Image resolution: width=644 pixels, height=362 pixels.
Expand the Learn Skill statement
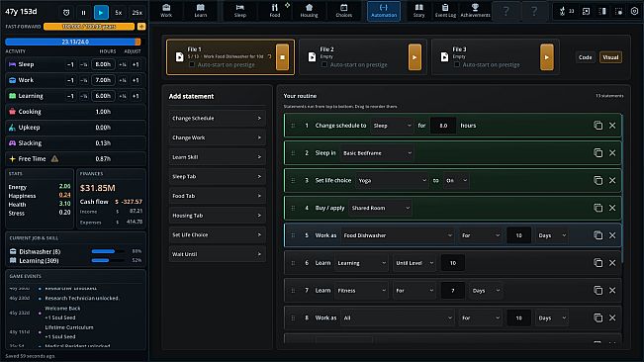click(x=217, y=157)
